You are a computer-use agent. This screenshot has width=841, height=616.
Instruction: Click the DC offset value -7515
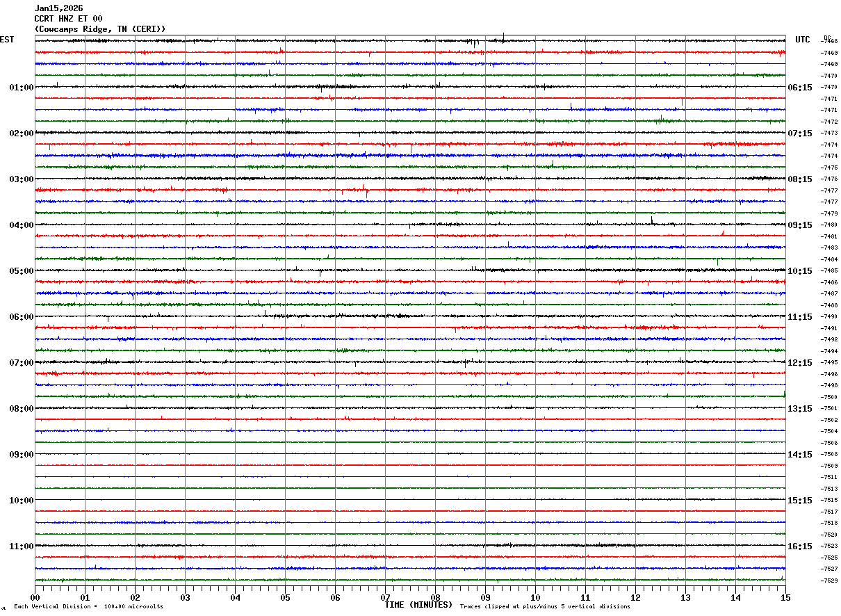(x=829, y=500)
